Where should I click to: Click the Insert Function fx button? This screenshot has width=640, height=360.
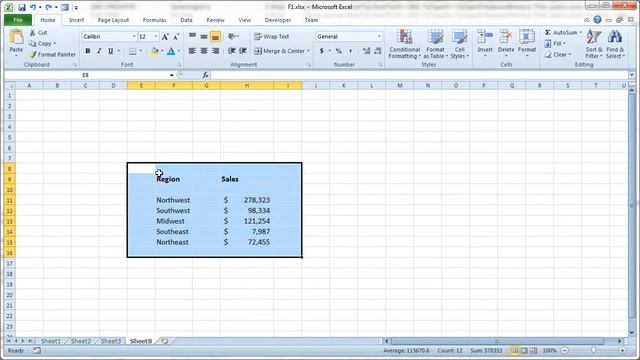pyautogui.click(x=205, y=75)
